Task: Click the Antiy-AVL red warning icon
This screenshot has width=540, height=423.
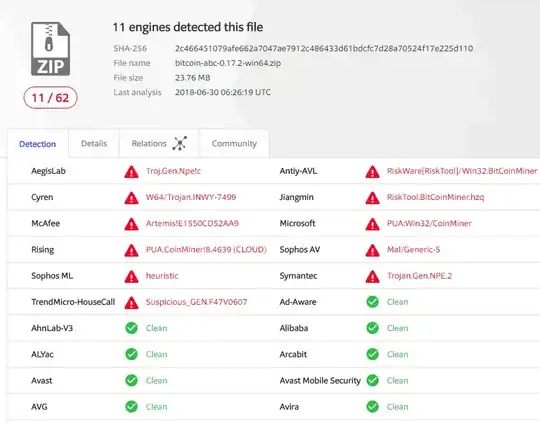Action: click(373, 172)
